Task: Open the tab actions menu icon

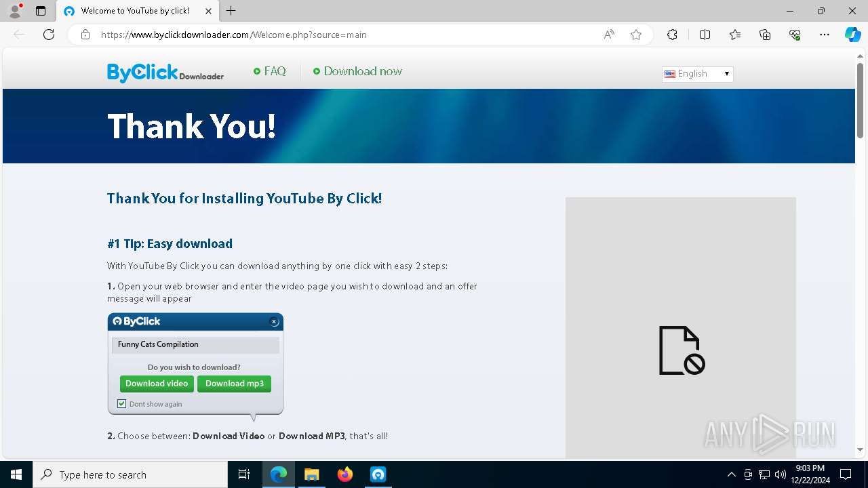Action: point(41,11)
